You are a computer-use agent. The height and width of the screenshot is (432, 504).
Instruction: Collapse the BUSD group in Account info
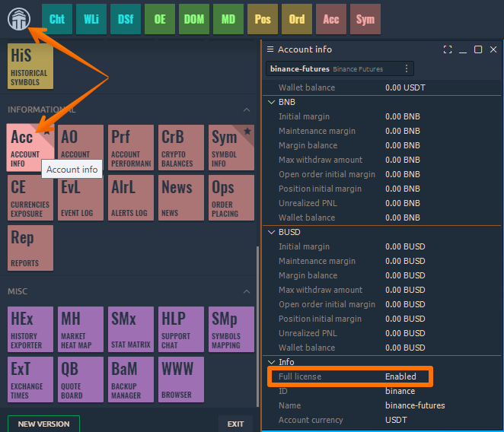point(272,232)
